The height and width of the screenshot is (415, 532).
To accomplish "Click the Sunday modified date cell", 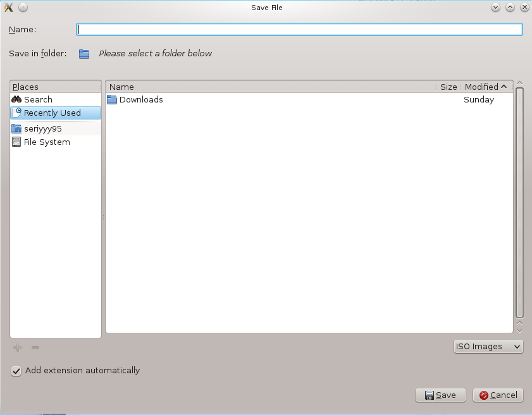I will (479, 100).
